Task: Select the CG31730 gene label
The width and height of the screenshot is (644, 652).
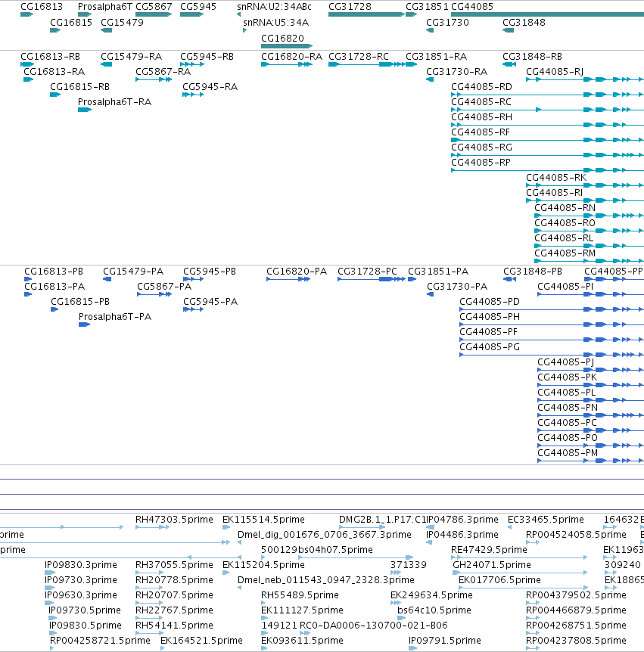Action: [x=447, y=23]
